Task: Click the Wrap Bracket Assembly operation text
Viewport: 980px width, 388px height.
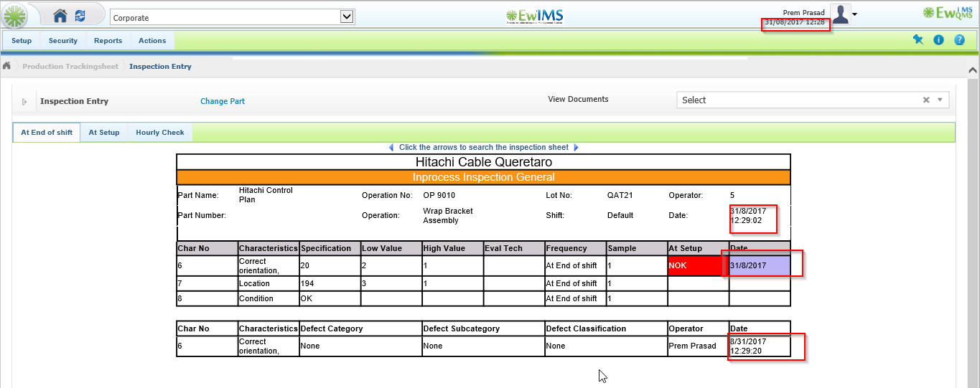Action: tap(448, 216)
